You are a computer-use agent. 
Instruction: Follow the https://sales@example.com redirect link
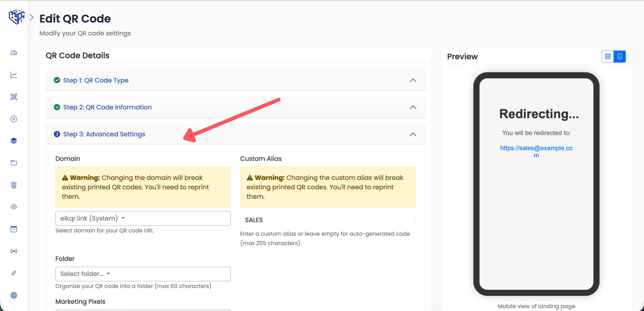pos(537,148)
